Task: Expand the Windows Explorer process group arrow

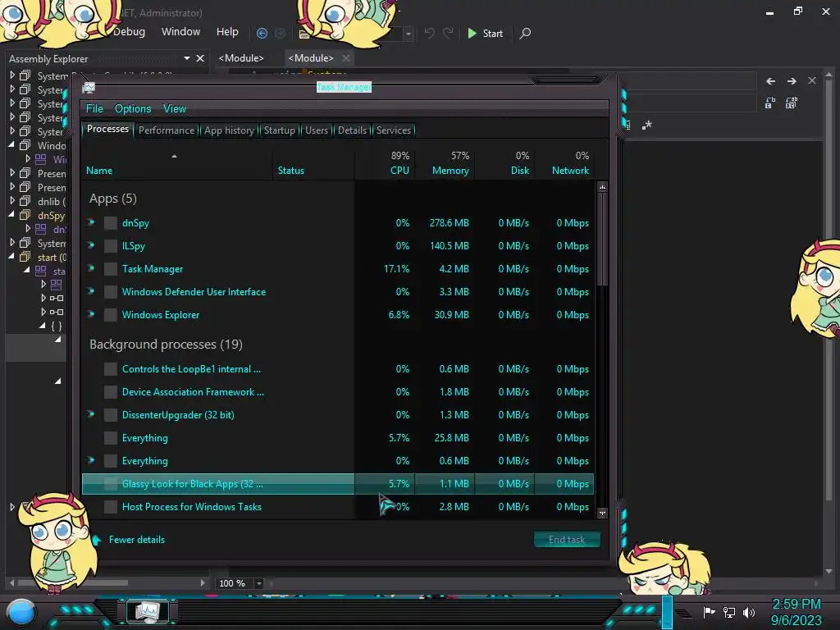Action: (x=92, y=314)
